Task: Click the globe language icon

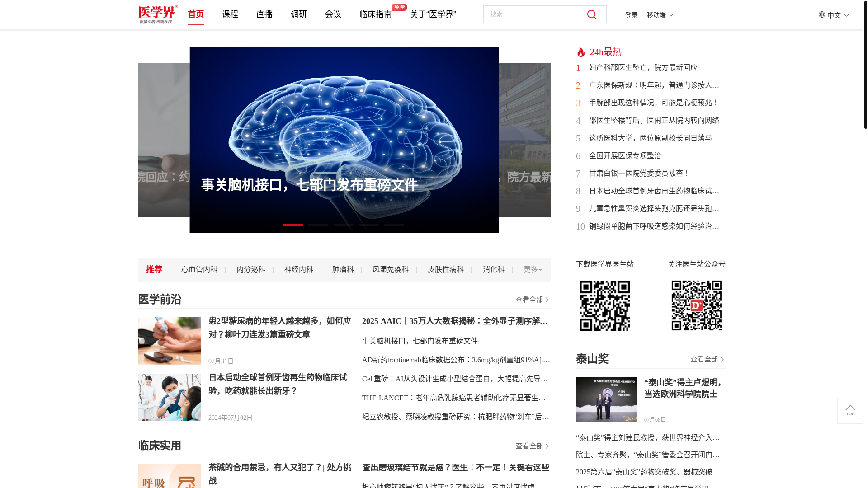Action: pos(822,14)
